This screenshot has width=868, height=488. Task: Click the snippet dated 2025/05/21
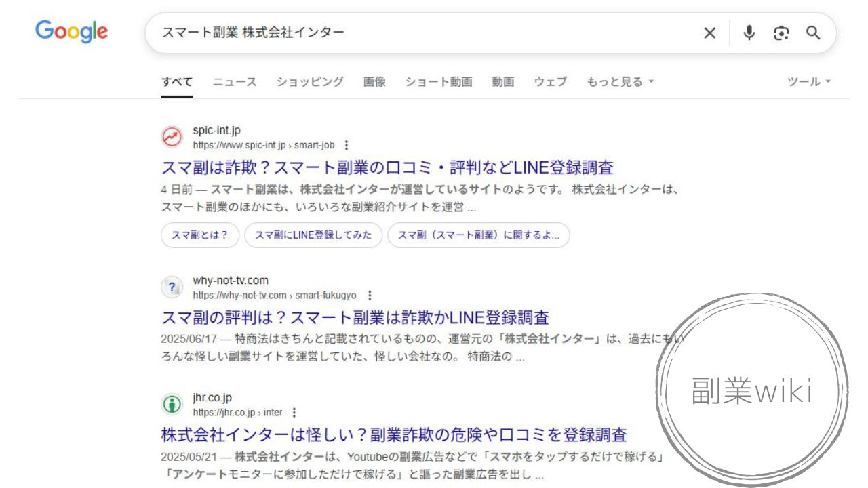[412, 466]
